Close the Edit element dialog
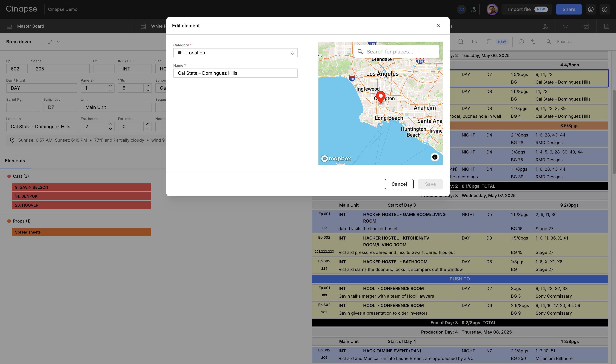 (438, 26)
